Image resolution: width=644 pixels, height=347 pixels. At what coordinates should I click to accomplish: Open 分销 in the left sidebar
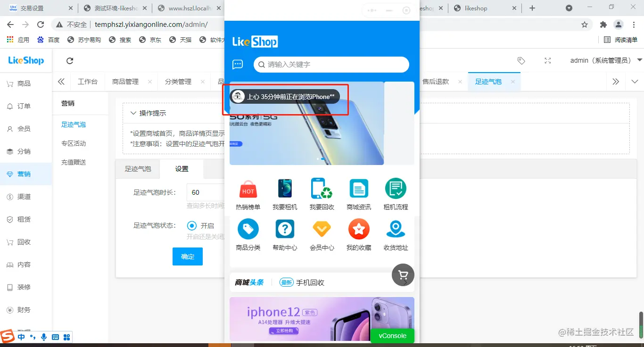(x=26, y=151)
